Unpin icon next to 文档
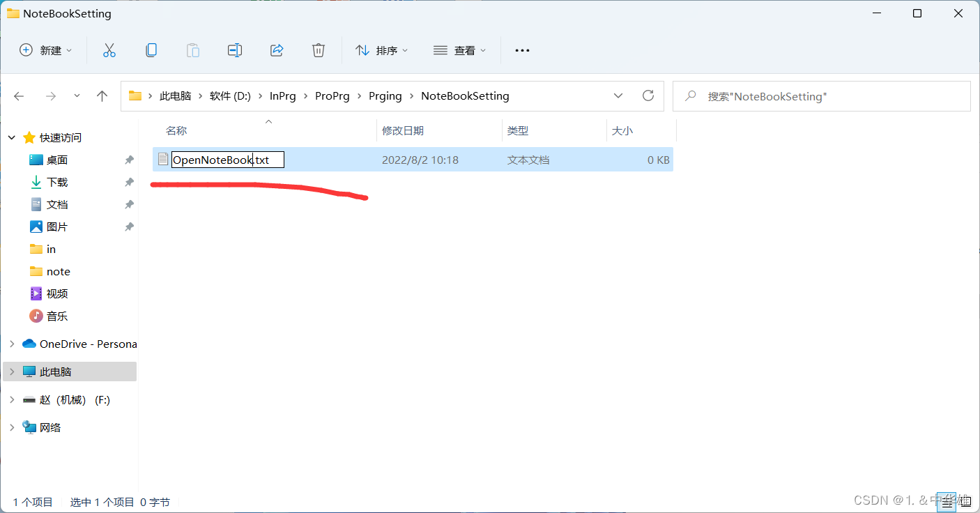 point(129,204)
